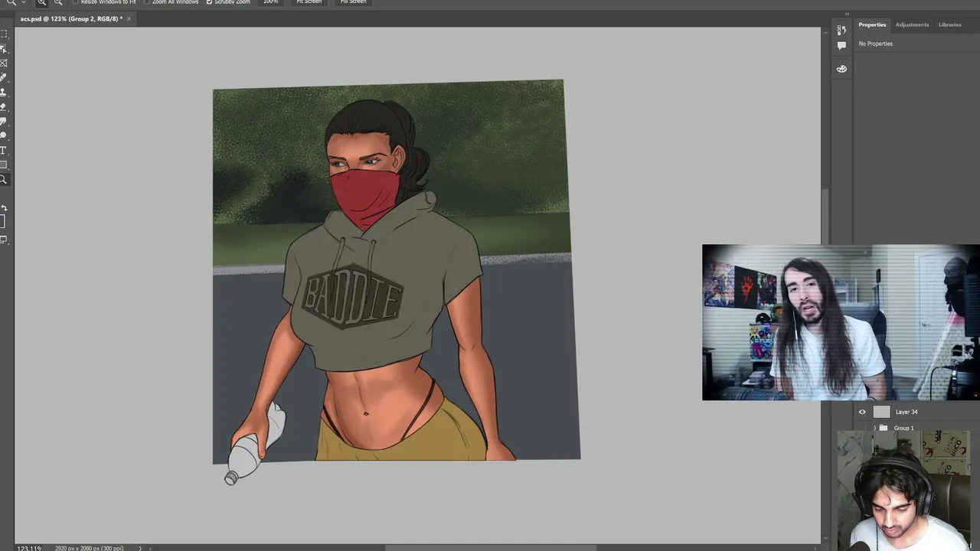Click the Fill Screen button
This screenshot has height=551, width=980.
[x=353, y=2]
